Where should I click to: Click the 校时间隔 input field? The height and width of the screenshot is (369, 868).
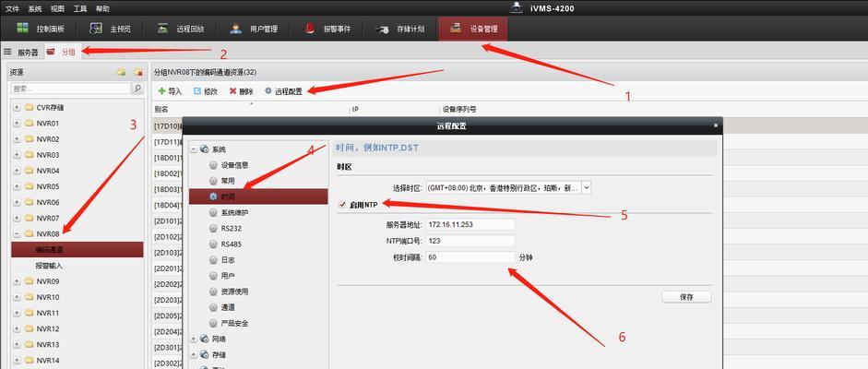(x=470, y=257)
